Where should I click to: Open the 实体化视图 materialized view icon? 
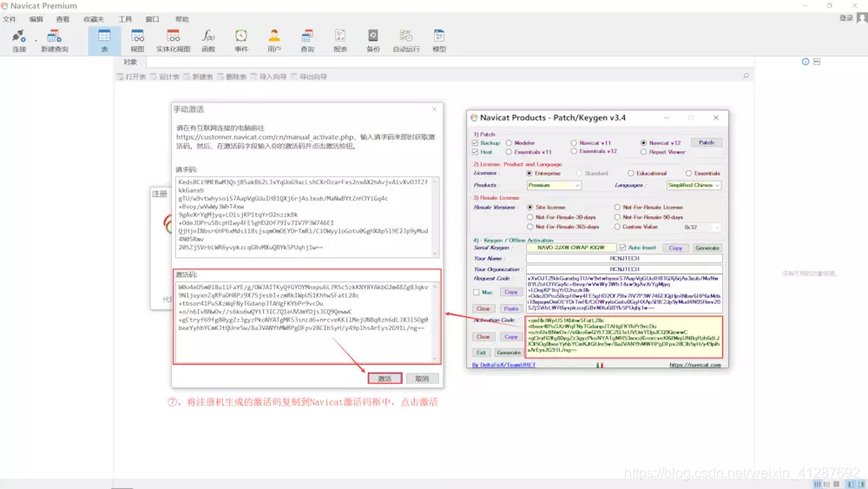click(x=173, y=41)
